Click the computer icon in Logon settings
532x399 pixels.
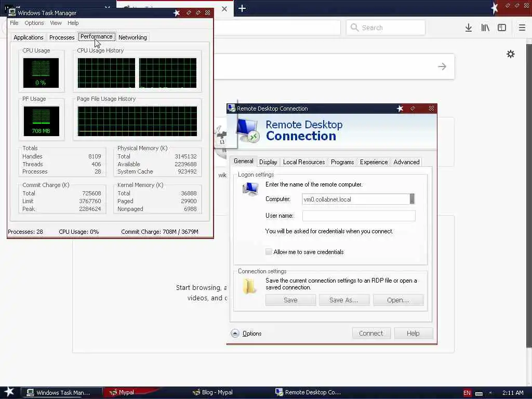click(250, 189)
